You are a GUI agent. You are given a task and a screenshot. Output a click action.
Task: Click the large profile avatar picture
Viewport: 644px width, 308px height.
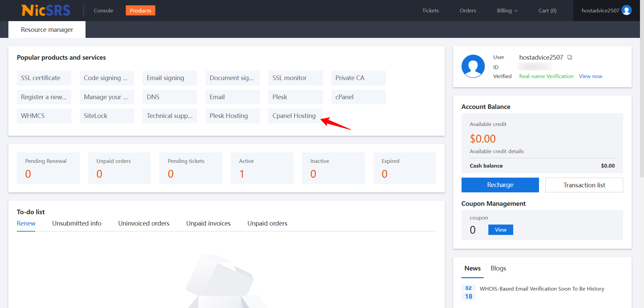(473, 66)
